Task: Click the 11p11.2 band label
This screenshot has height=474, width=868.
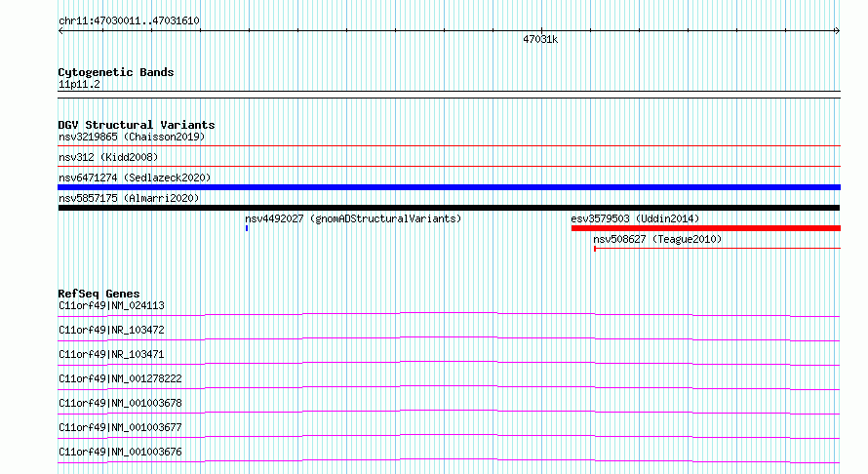Action: [x=79, y=84]
